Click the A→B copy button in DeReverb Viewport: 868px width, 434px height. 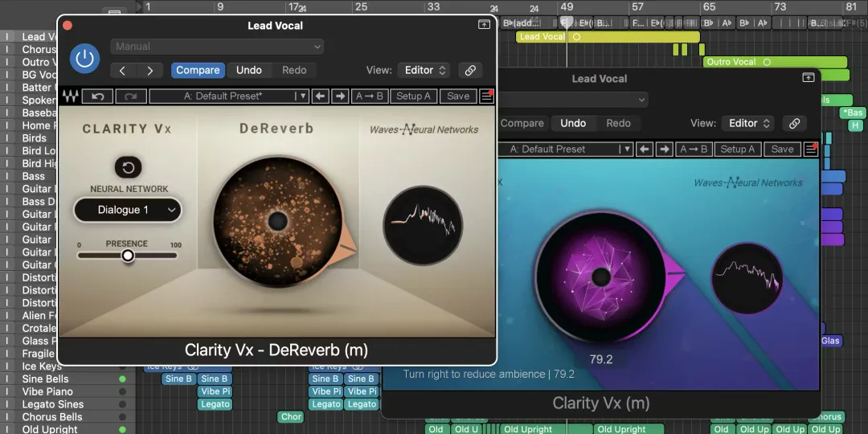370,96
